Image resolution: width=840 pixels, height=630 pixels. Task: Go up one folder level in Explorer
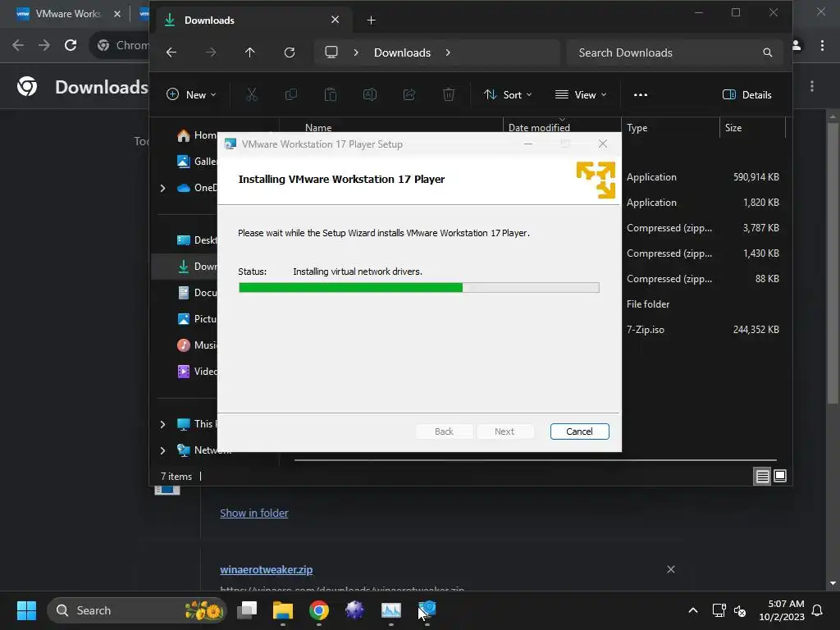pos(249,52)
